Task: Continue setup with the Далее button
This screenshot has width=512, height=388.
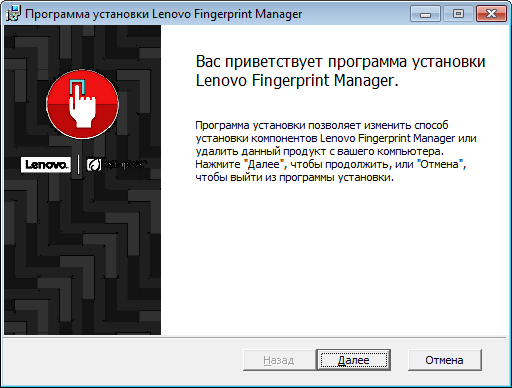Action: click(353, 360)
